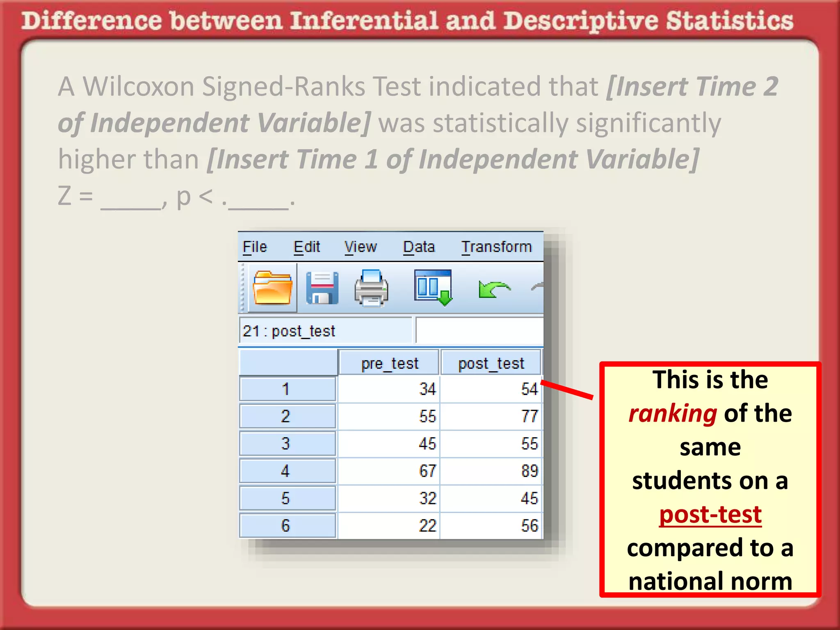Open the Data menu
This screenshot has height=630, width=840.
[x=419, y=247]
